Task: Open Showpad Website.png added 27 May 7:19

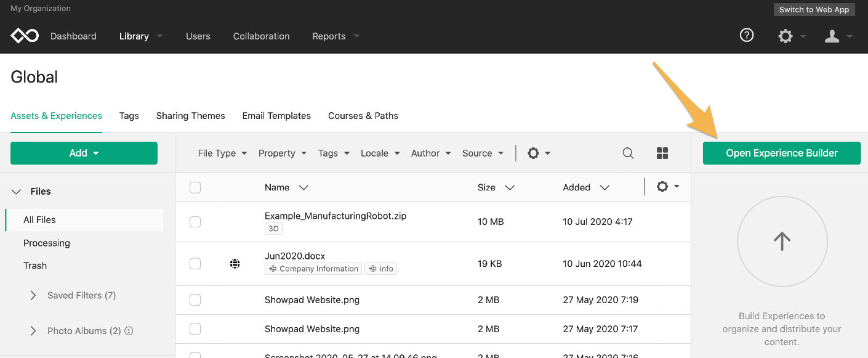Action: 312,300
